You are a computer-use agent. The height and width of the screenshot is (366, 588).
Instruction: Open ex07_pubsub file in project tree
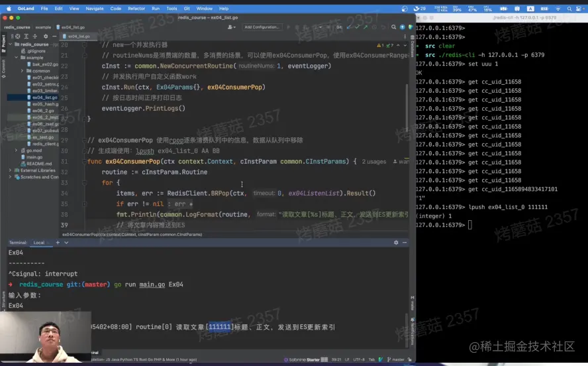point(42,131)
